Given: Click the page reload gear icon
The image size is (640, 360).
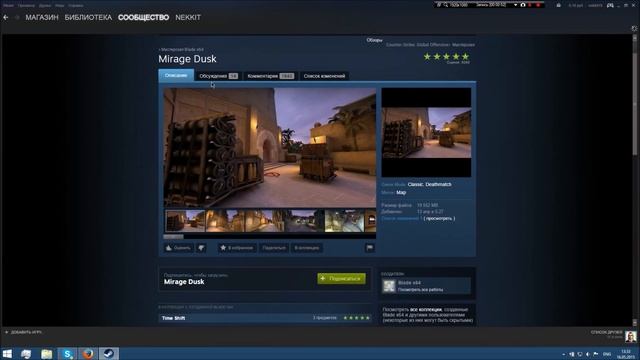Looking at the screenshot, I should point(634,29).
